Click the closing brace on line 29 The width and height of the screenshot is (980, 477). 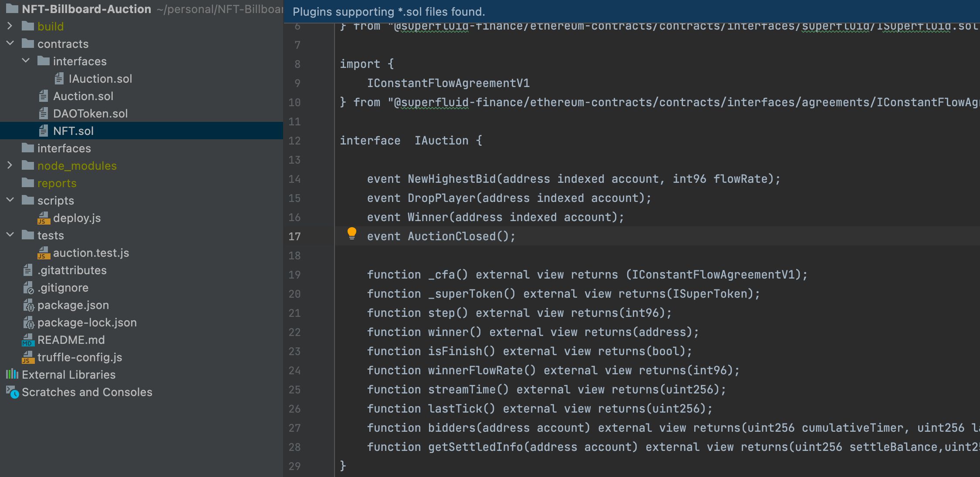pos(343,466)
